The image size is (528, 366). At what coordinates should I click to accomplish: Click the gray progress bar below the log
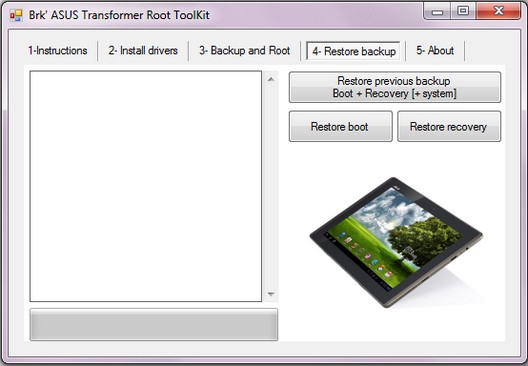[x=154, y=325]
